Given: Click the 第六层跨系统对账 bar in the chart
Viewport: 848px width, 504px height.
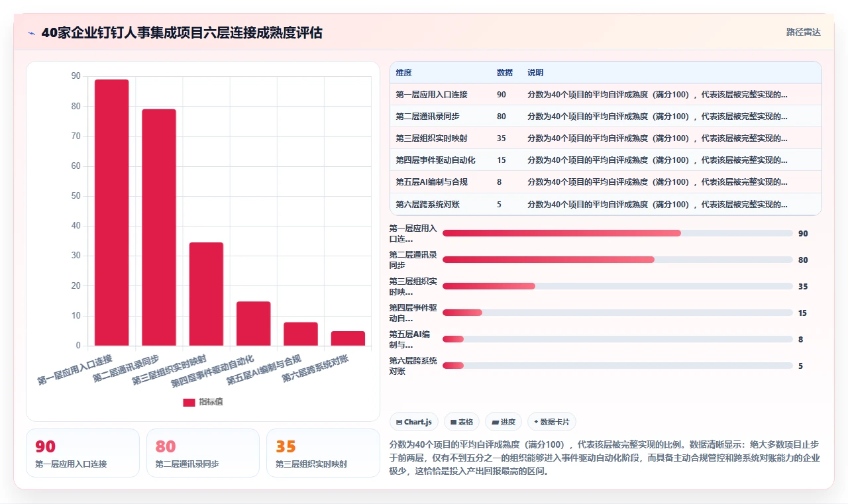Looking at the screenshot, I should point(348,338).
